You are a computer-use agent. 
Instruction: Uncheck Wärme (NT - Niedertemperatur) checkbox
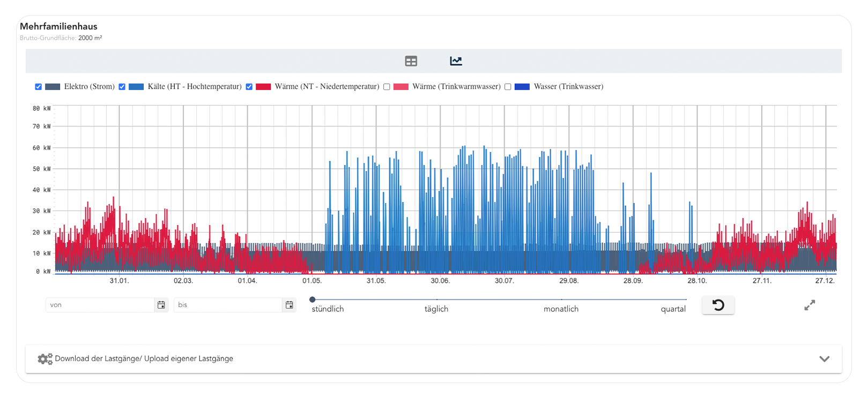pyautogui.click(x=249, y=87)
